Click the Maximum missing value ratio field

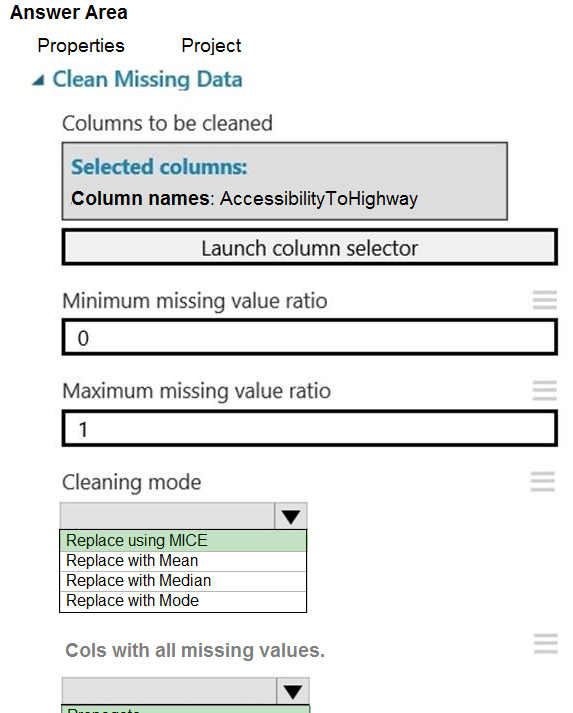point(310,428)
